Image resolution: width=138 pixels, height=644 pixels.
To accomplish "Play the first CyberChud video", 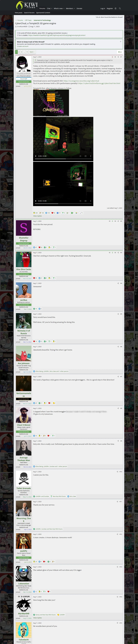I will tap(36, 156).
